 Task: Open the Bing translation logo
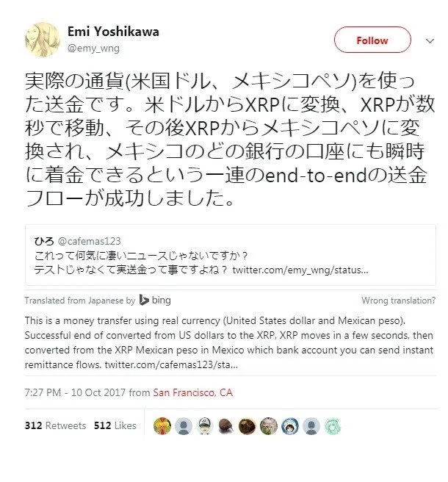point(155,300)
